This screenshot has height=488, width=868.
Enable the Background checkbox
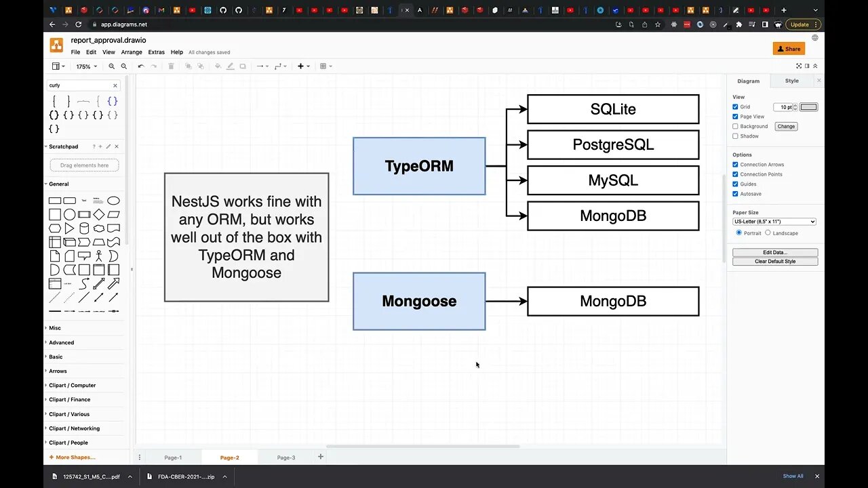coord(735,126)
